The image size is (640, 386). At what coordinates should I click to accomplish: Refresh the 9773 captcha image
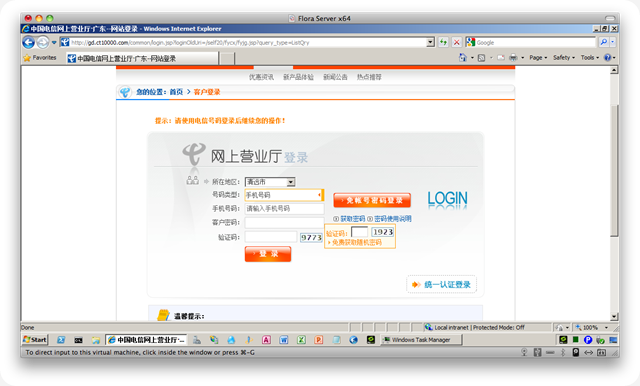click(311, 237)
